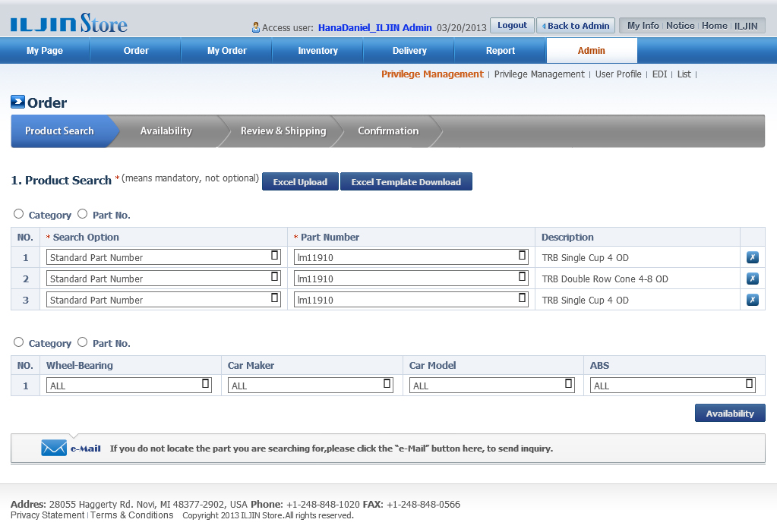Open the EDI submenu link
Screen dimensions: 777x532
tap(659, 74)
